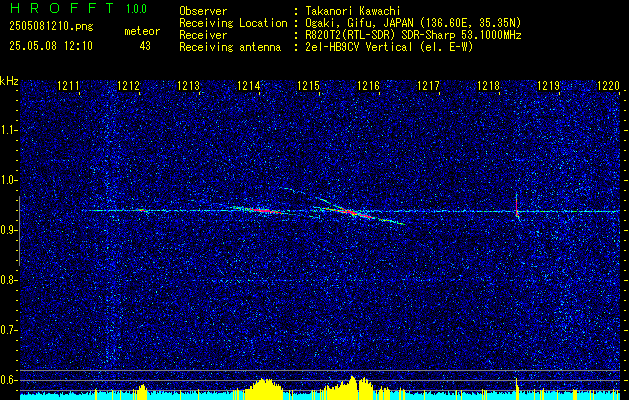Click the yellow signal-level peak below 1214
The width and height of the screenshot is (629, 400).
(264, 389)
